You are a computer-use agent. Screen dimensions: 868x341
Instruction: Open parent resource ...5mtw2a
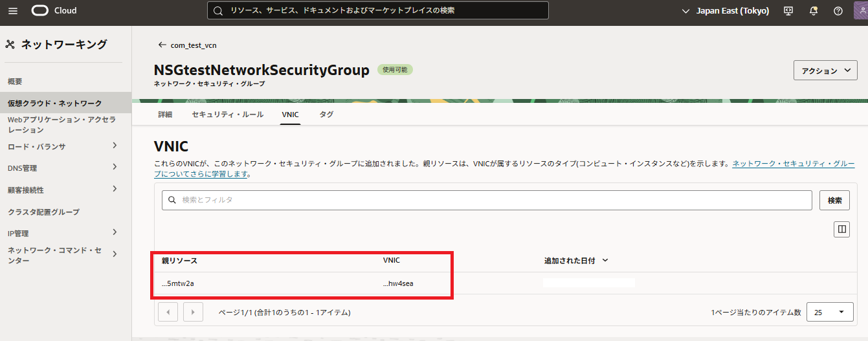[178, 283]
